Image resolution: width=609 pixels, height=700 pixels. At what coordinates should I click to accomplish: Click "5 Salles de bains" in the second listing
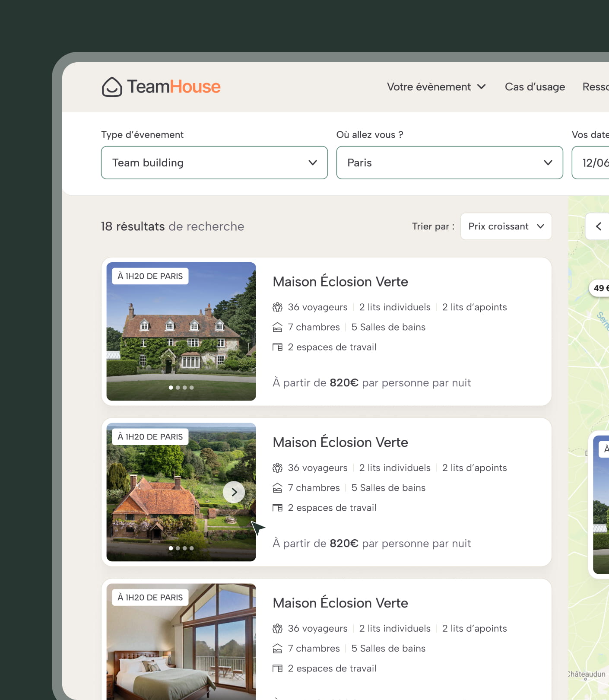point(388,488)
